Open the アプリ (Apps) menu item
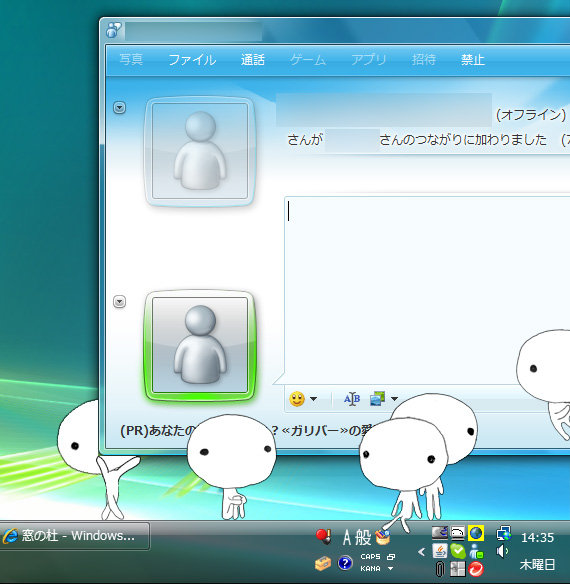This screenshot has width=570, height=584. coord(368,60)
